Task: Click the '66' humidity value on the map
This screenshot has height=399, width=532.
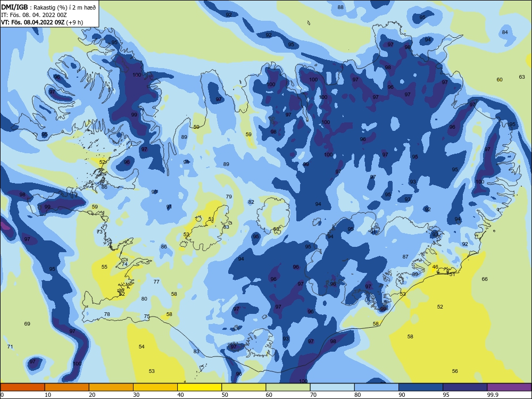Action: click(485, 279)
